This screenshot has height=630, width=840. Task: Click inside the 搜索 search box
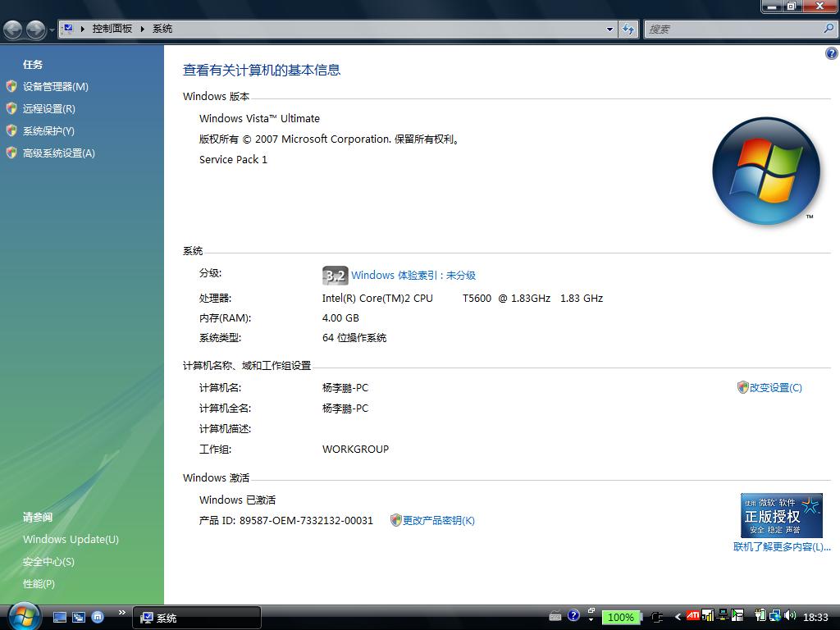733,29
